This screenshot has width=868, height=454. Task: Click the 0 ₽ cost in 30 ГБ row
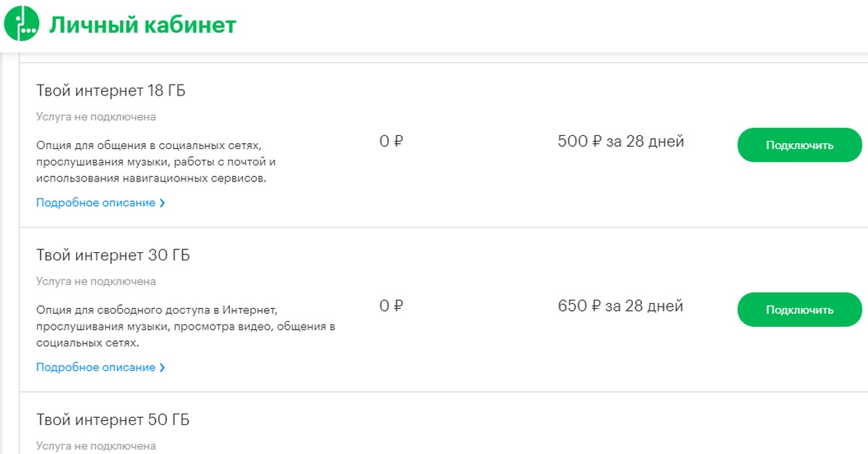(x=391, y=307)
